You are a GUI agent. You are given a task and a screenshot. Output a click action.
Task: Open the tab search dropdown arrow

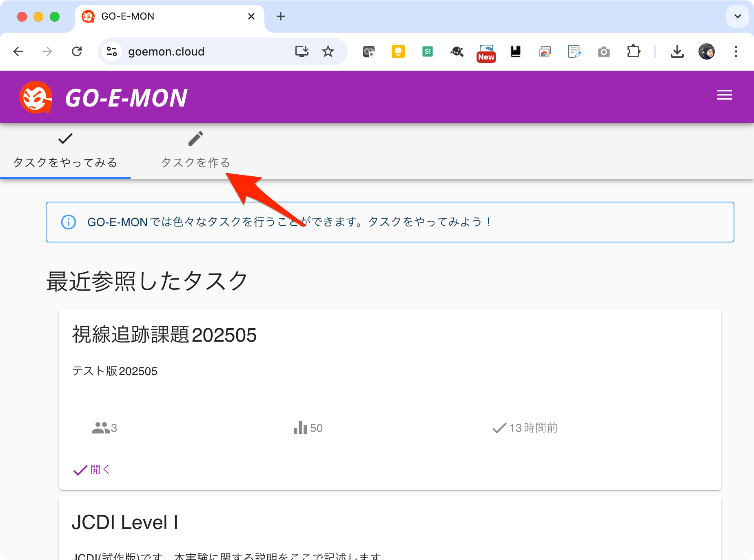737,16
